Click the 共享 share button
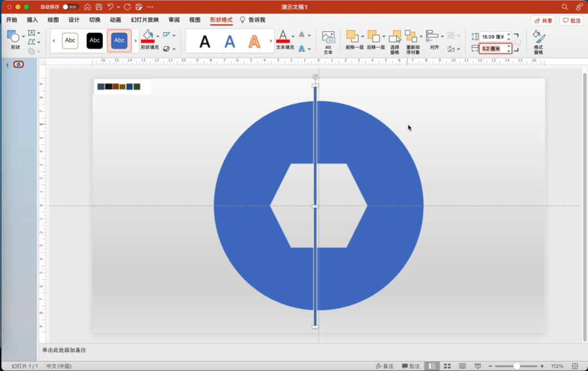Image resolution: width=588 pixels, height=371 pixels. 543,21
